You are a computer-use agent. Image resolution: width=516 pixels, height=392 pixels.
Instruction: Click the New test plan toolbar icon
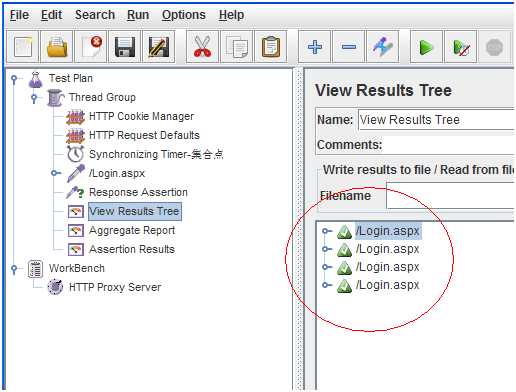23,47
